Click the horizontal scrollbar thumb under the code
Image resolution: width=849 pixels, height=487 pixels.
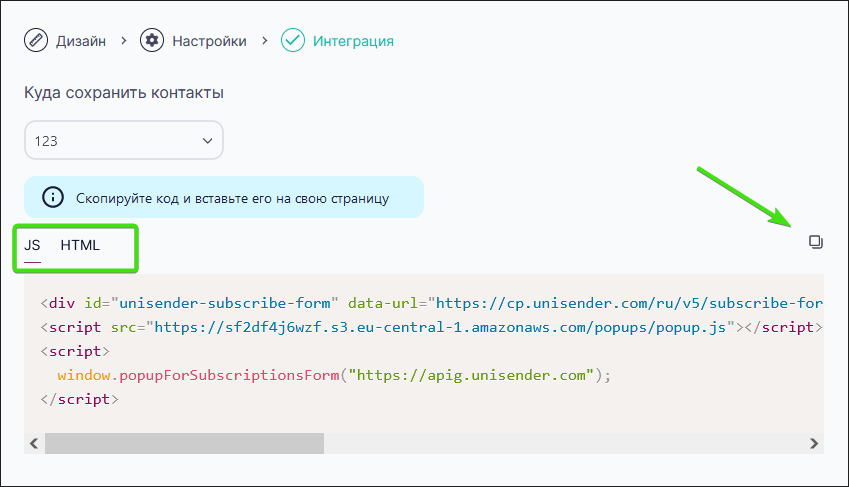[x=184, y=444]
